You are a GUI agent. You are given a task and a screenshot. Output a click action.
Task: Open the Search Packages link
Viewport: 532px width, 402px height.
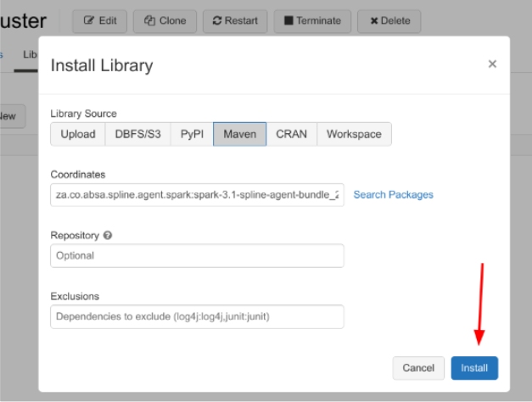point(393,195)
